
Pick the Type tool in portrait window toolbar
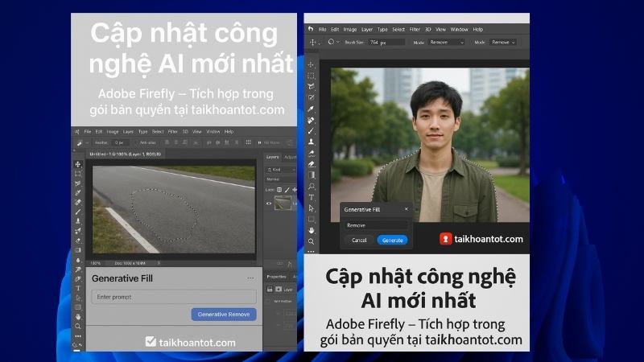pyautogui.click(x=312, y=197)
